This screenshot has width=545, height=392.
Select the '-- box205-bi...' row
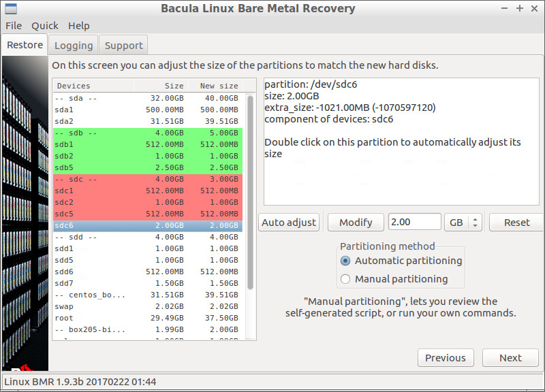tap(148, 329)
